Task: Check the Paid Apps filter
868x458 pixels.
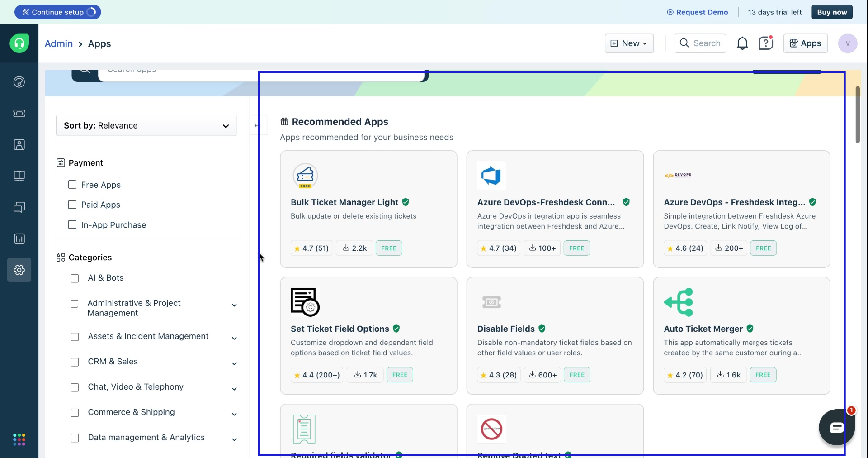Action: tap(72, 205)
